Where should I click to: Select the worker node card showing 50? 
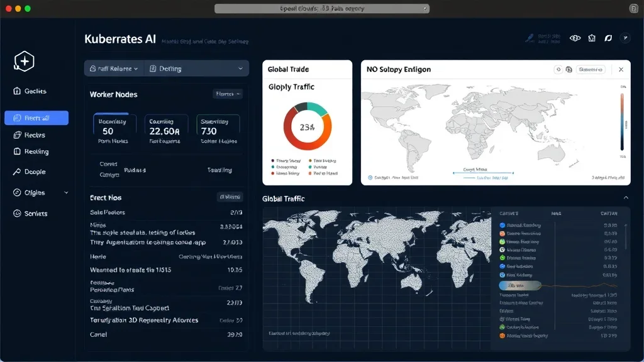[111, 131]
